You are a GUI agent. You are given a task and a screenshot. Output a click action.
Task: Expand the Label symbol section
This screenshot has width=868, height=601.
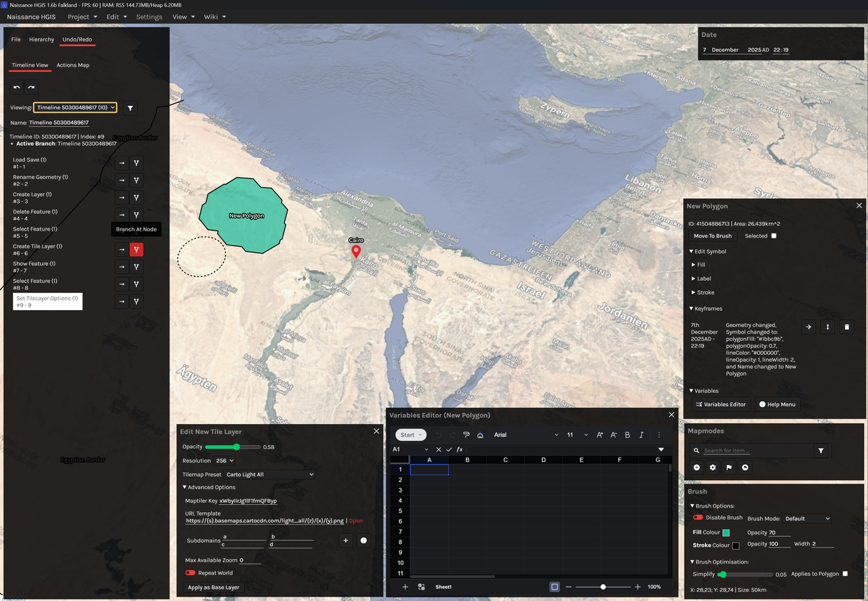[701, 279]
